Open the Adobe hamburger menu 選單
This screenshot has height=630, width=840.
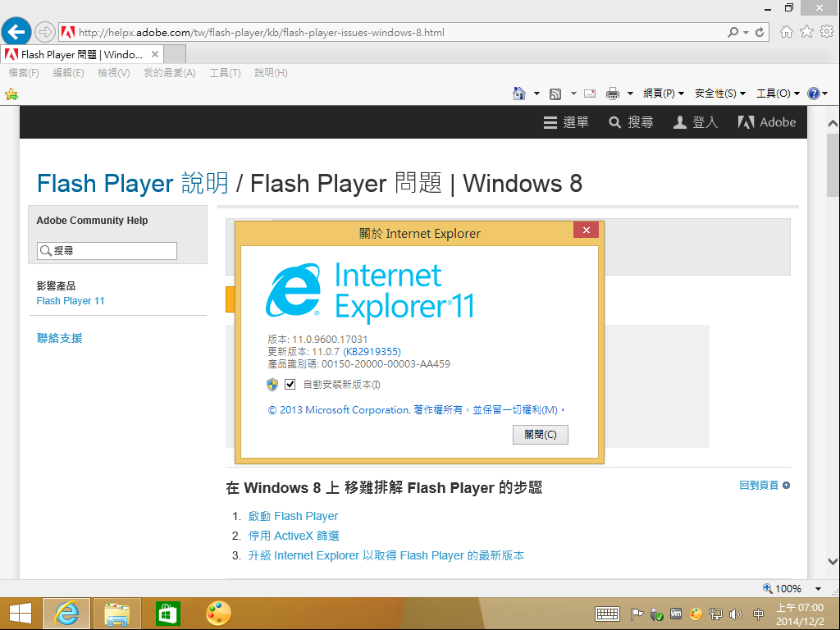tap(566, 122)
